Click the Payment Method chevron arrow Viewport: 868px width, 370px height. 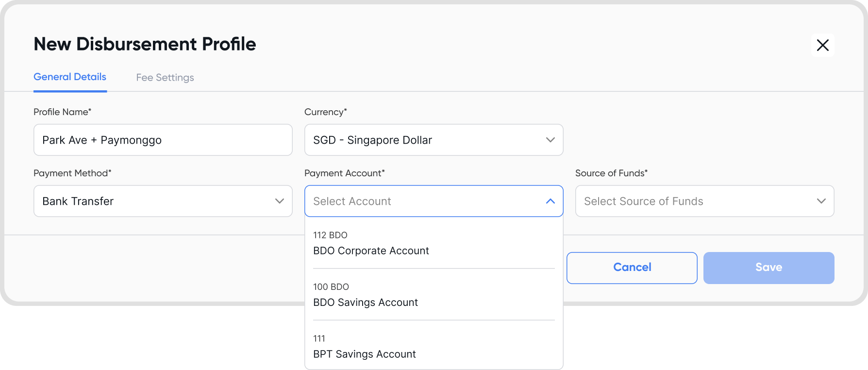(279, 201)
